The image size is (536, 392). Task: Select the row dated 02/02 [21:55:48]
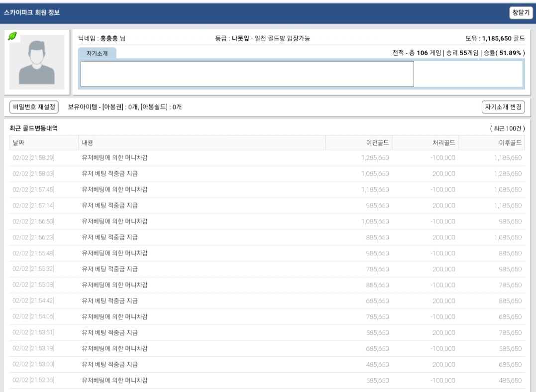267,253
